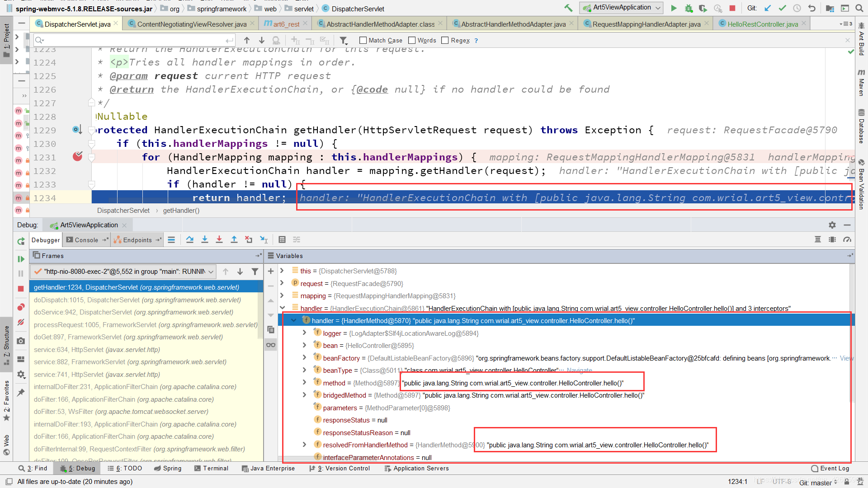Switch to AbstractHandlerMethodAdapter.class tab
Image resolution: width=868 pixels, height=488 pixels.
380,24
